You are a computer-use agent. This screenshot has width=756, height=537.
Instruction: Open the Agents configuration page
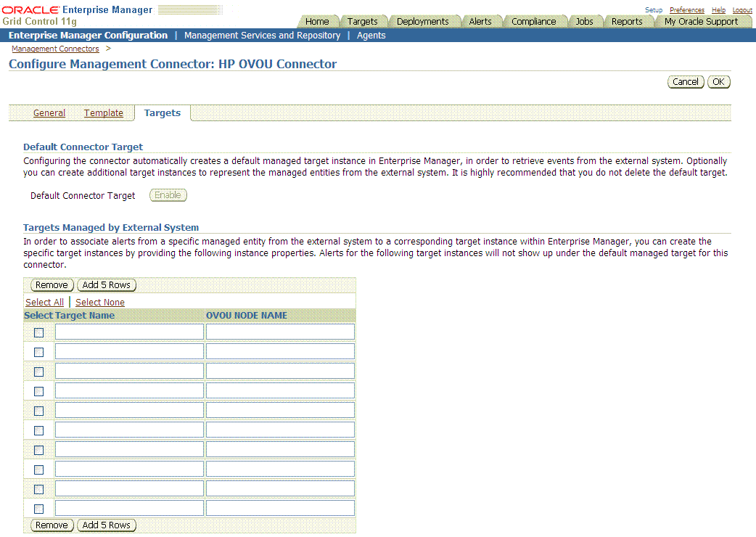click(371, 35)
